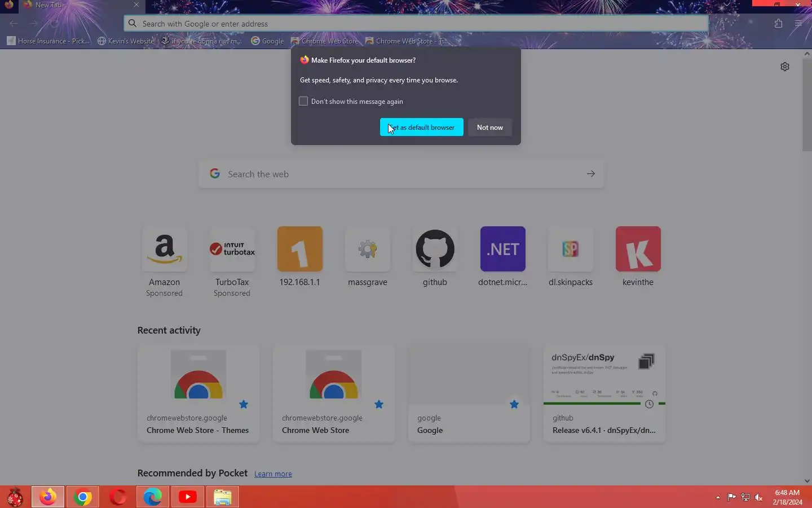Open Action Center flag icon in tray

click(731, 497)
